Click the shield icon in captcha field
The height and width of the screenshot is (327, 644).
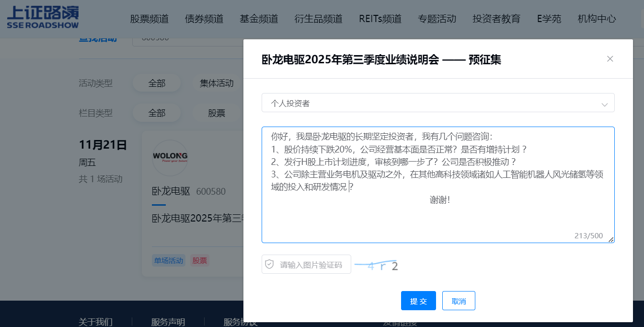click(269, 264)
